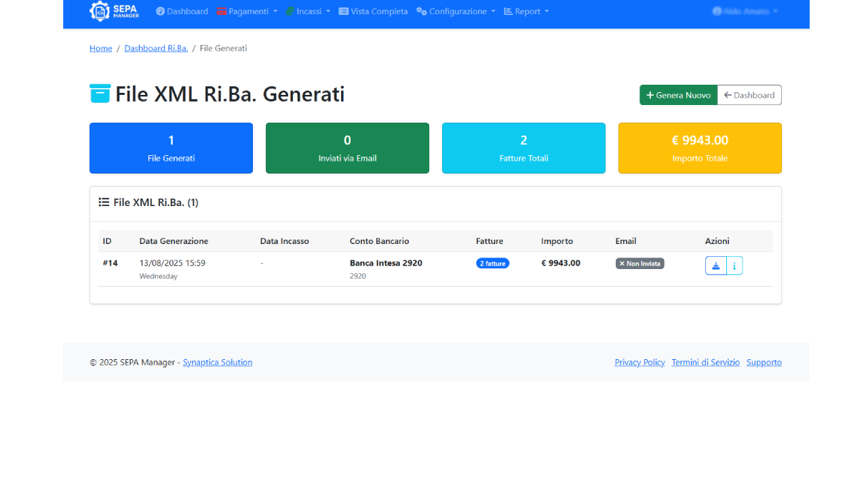Click the Azioni column header
Image resolution: width=868 pixels, height=488 pixels.
tap(717, 241)
